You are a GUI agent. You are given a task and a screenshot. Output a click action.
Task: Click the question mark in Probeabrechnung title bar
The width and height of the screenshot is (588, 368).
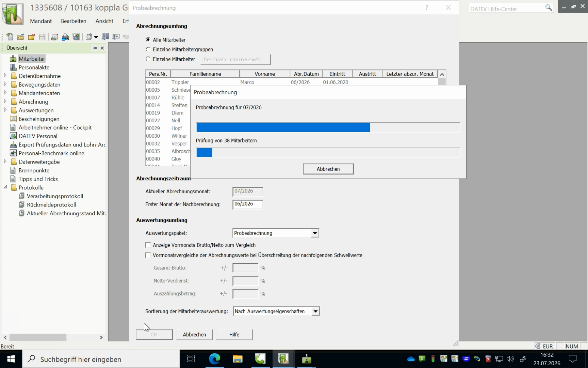[x=427, y=7]
